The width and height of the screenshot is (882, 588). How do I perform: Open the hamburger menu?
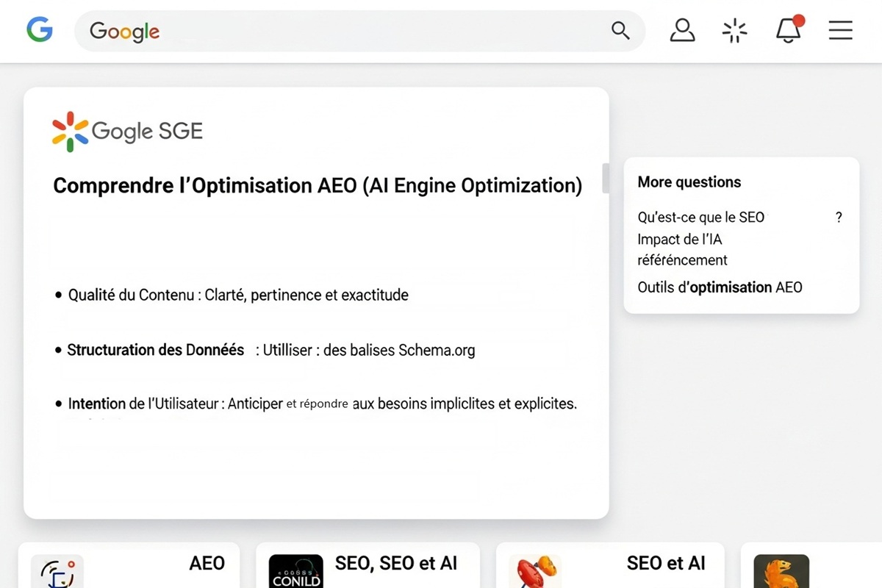(x=839, y=31)
